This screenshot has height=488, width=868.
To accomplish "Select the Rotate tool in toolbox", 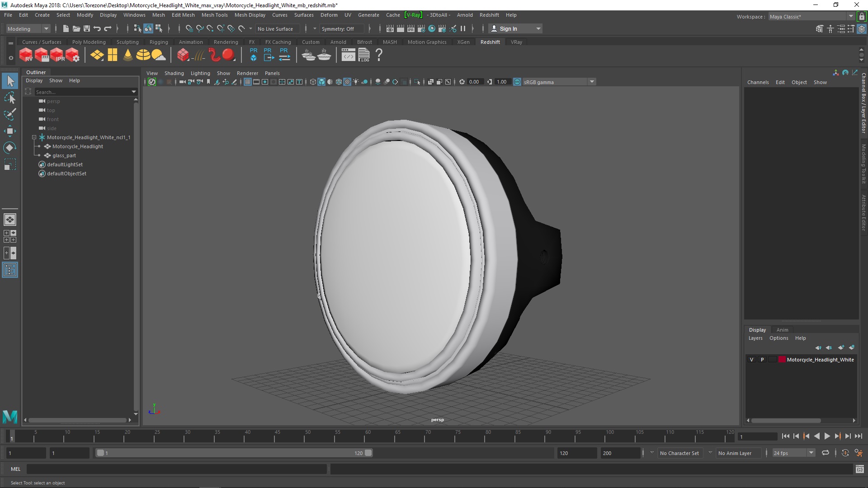I will point(9,148).
